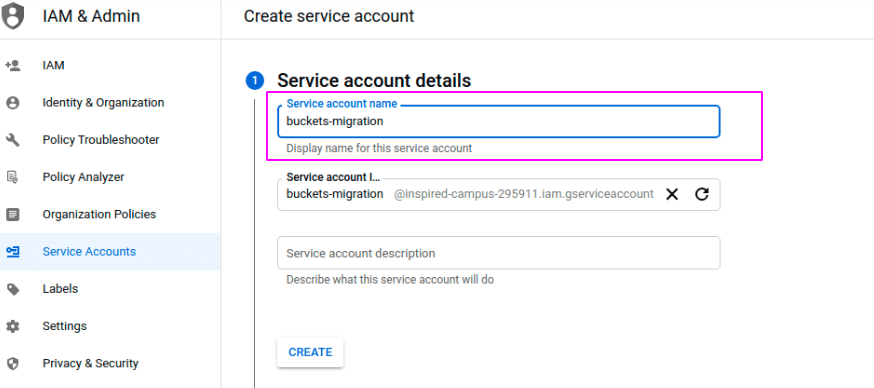Click the Privacy & Security shield icon

click(12, 363)
